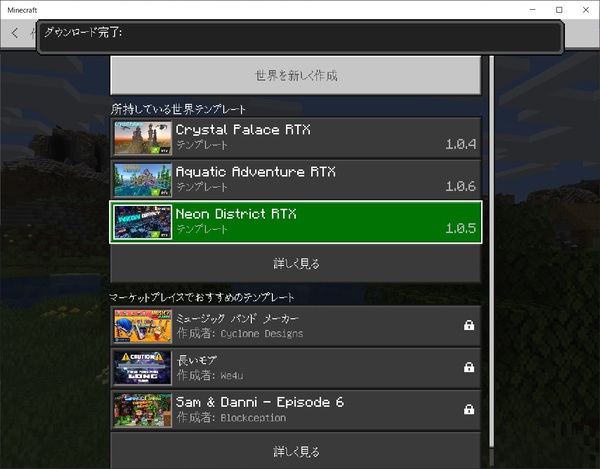The width and height of the screenshot is (600, 469).
Task: Click the We4u creator text
Action: [x=232, y=376]
